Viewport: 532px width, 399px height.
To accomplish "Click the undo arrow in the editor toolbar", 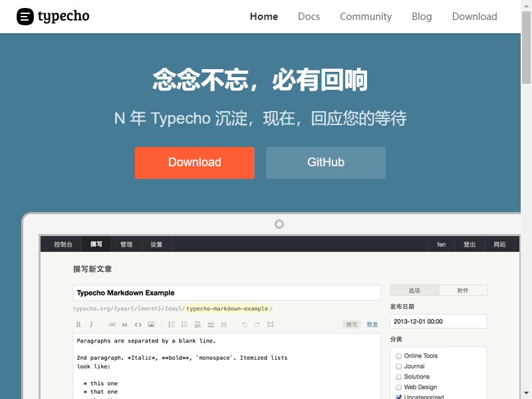I will 244,325.
